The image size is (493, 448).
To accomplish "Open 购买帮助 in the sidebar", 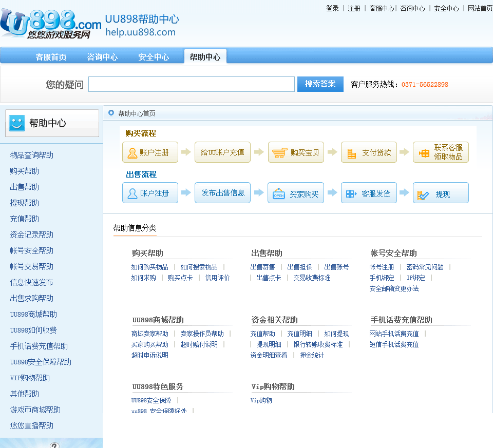I will (25, 171).
